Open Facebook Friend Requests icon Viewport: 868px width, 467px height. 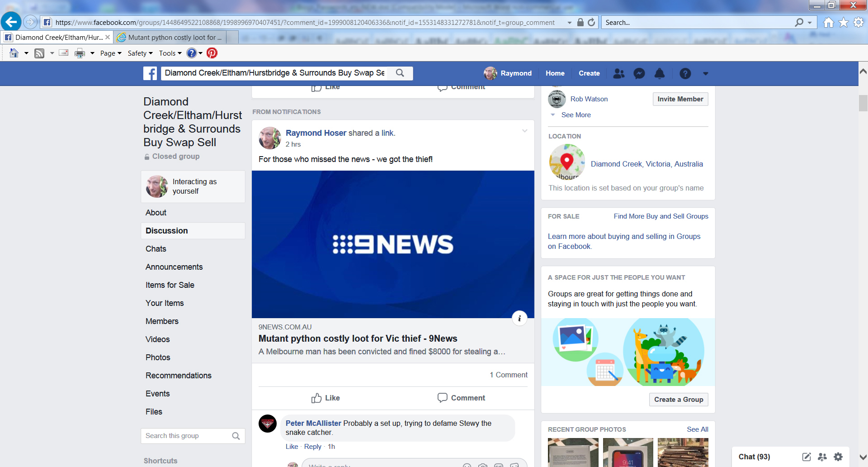(619, 73)
